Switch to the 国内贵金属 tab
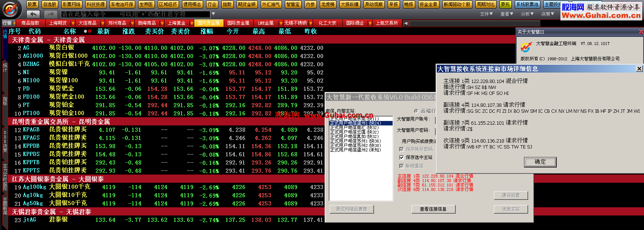The height and width of the screenshot is (230, 644). pos(209,23)
